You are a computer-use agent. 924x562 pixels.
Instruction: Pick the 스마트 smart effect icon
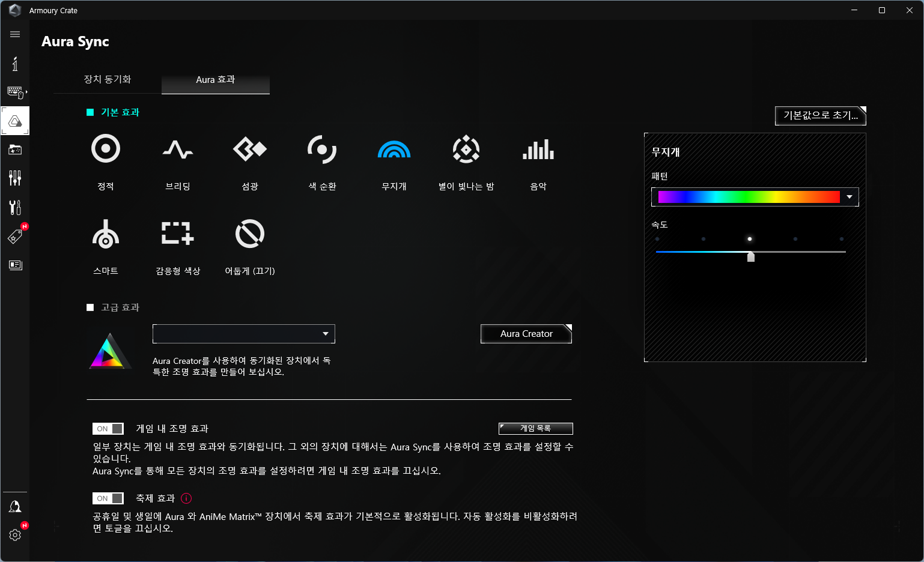coord(106,234)
